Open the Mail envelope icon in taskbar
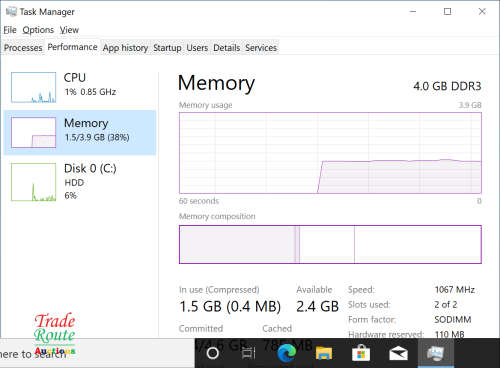The image size is (500, 368). [398, 353]
